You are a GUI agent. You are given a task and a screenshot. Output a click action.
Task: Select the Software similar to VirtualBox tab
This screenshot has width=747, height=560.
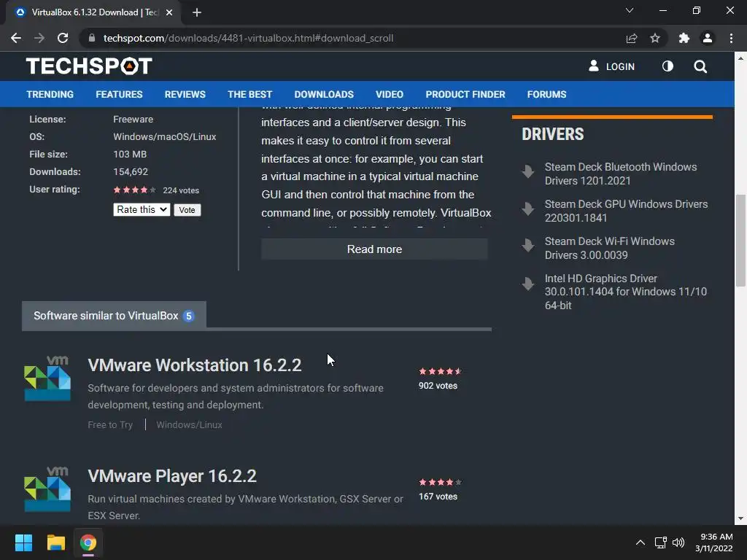(x=114, y=316)
